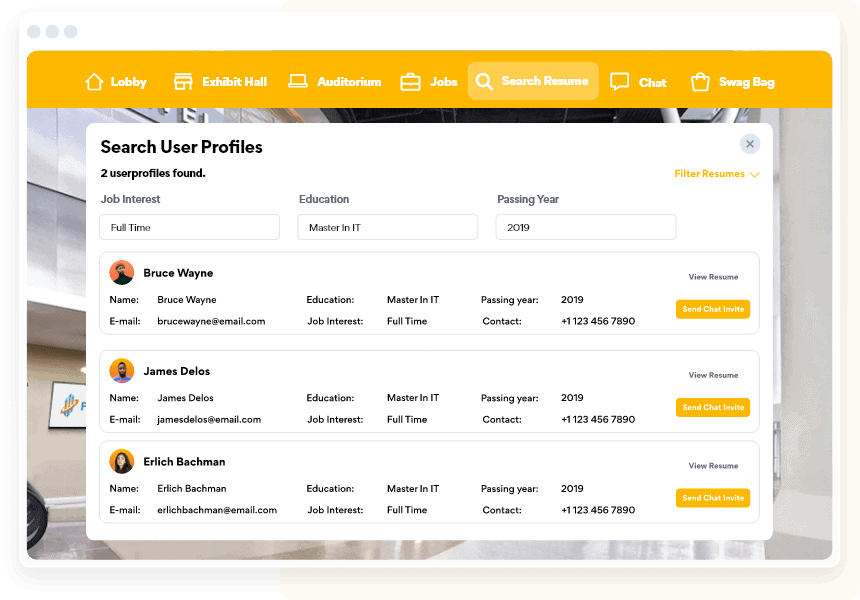
Task: Switch to the Auditorium tab label
Action: tap(349, 82)
